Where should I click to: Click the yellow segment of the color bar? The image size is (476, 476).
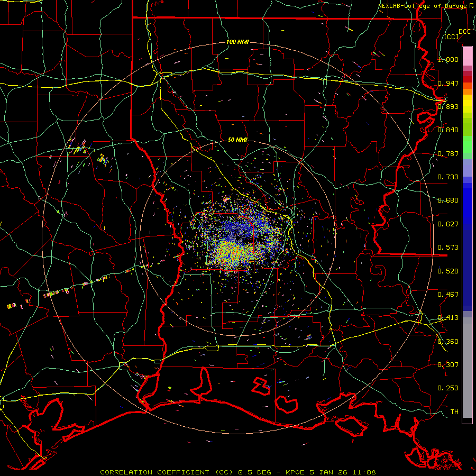click(x=467, y=104)
